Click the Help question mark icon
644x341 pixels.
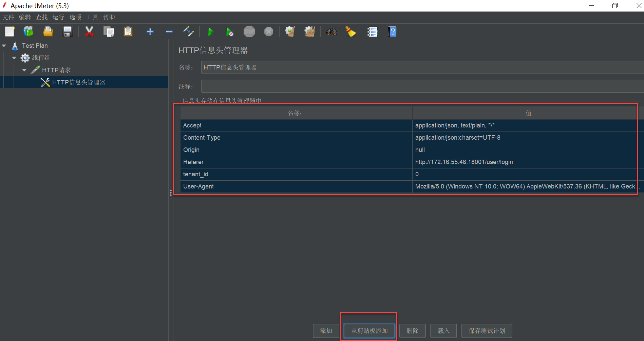(392, 32)
